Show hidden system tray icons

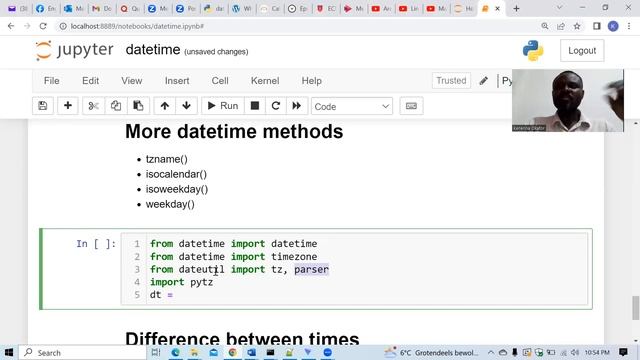click(491, 352)
